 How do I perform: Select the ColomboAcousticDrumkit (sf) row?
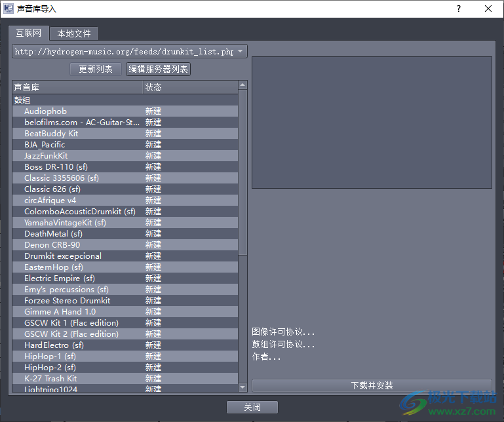[x=125, y=212]
